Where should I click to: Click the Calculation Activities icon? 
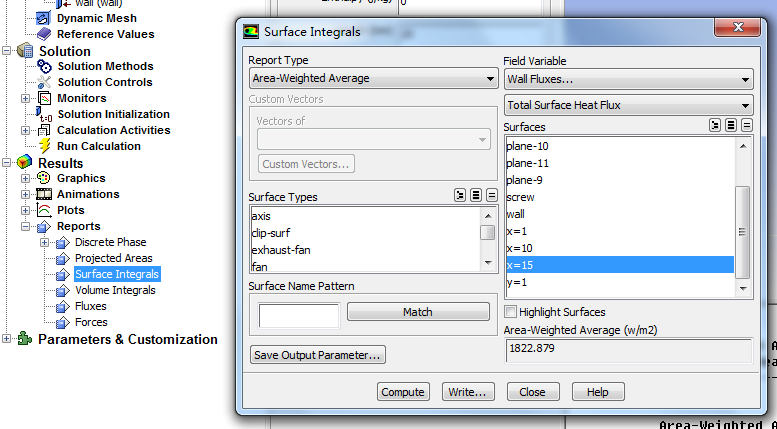point(44,130)
